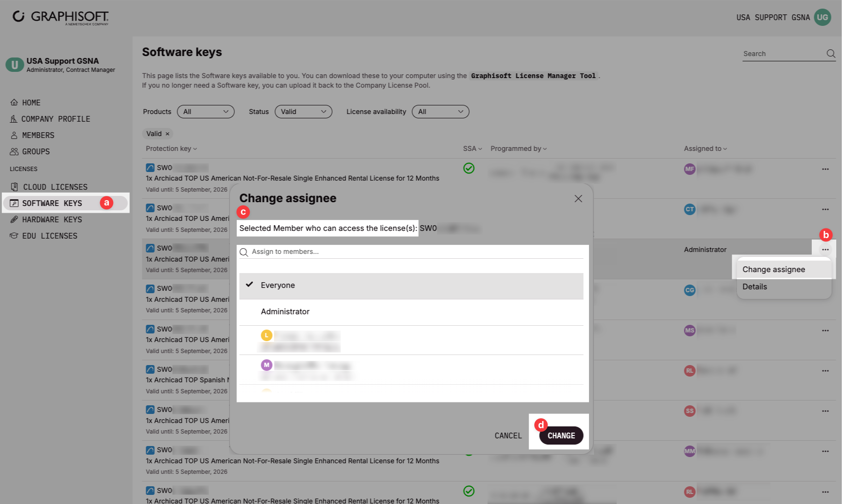Open more options for MM-assigned row

coord(825,451)
